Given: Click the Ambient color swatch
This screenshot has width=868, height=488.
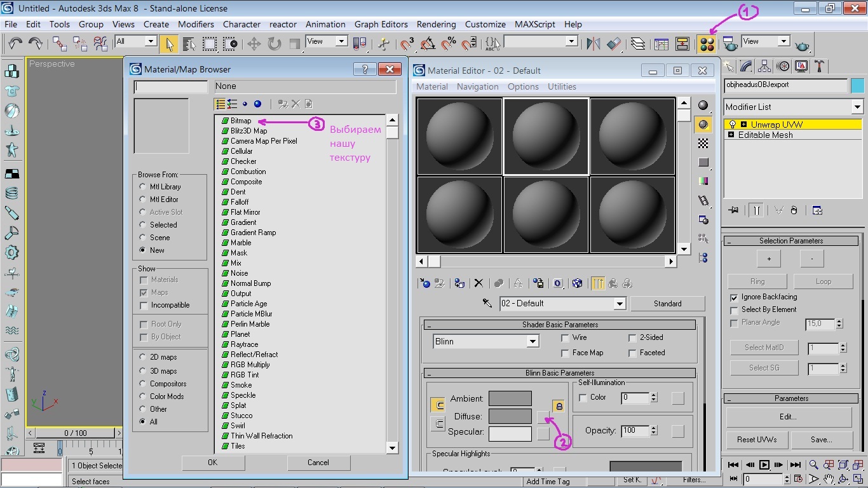Looking at the screenshot, I should pyautogui.click(x=510, y=398).
